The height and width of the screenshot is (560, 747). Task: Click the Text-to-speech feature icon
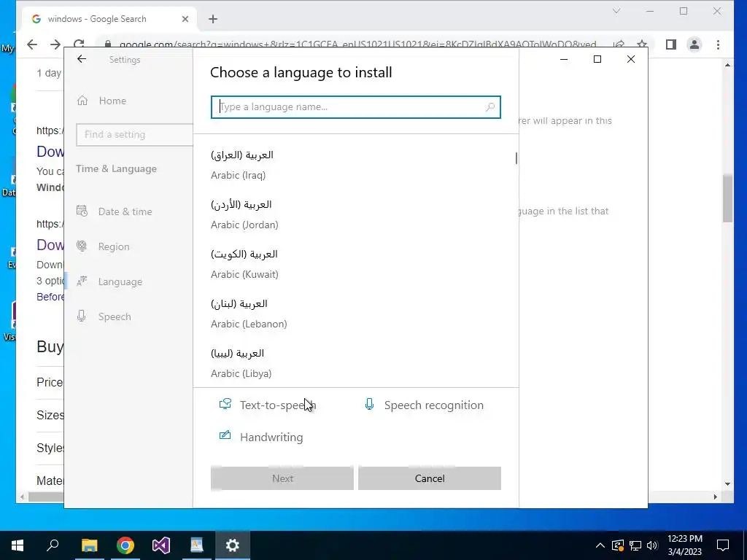(225, 404)
